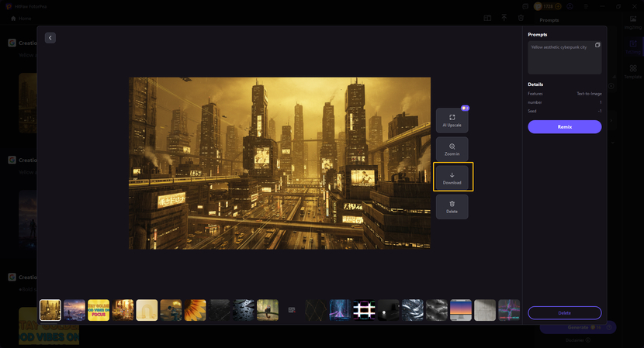644x348 pixels.
Task: Copy the prompt text with copy icon
Action: click(597, 46)
